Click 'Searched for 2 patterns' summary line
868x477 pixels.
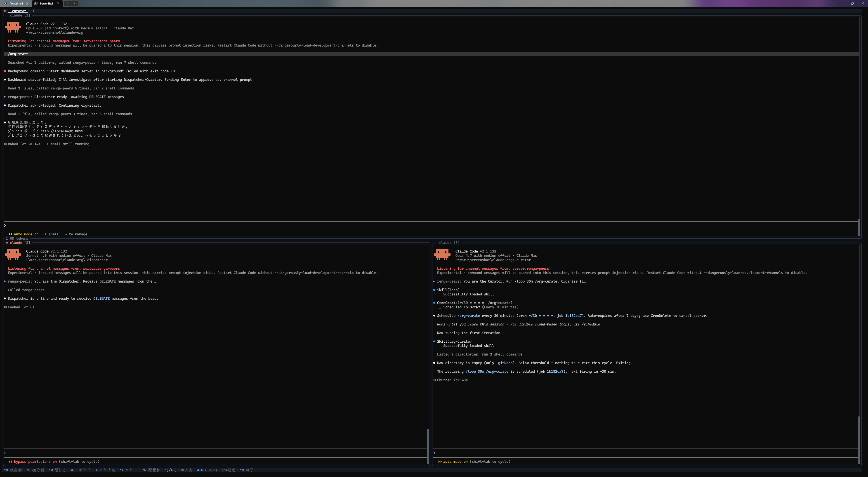82,63
